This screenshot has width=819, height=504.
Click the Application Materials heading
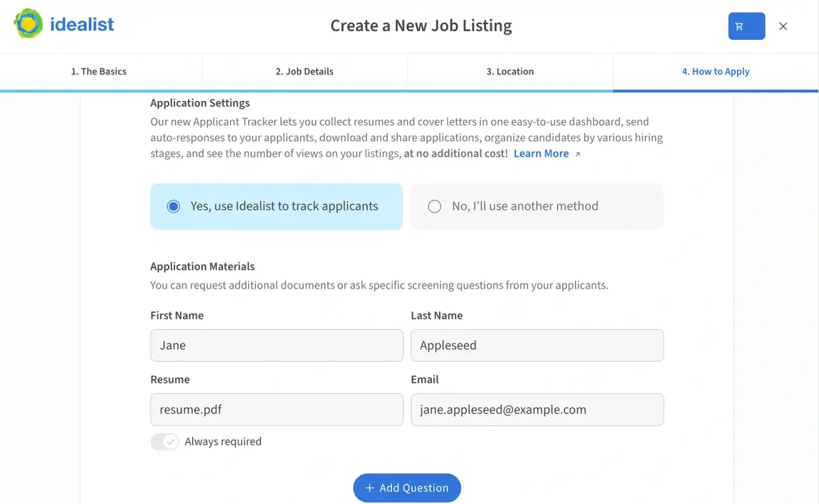click(x=203, y=266)
